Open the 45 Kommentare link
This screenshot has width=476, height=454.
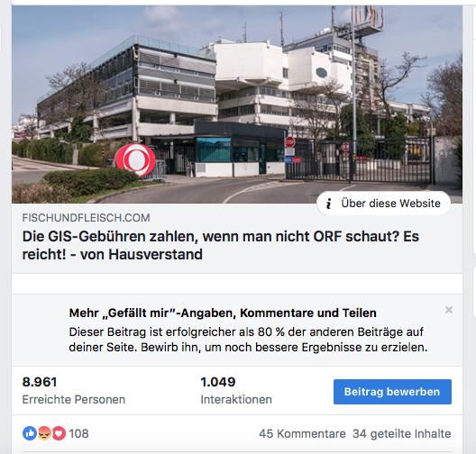(302, 433)
